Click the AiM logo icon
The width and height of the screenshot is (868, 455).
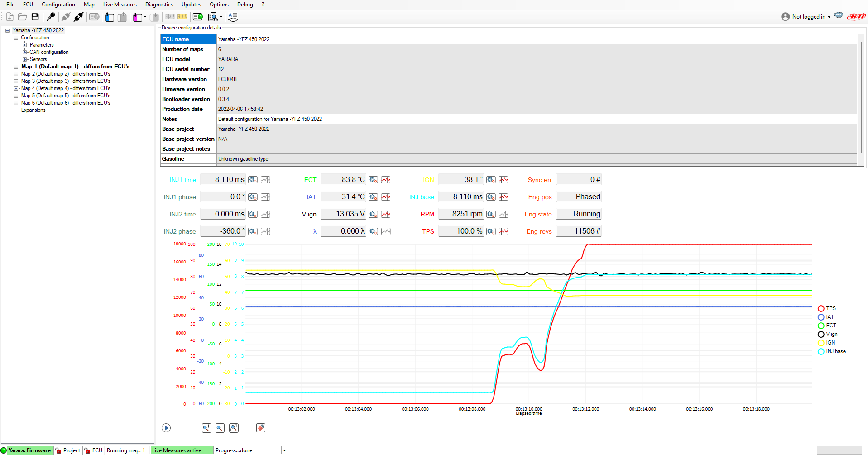(x=856, y=17)
